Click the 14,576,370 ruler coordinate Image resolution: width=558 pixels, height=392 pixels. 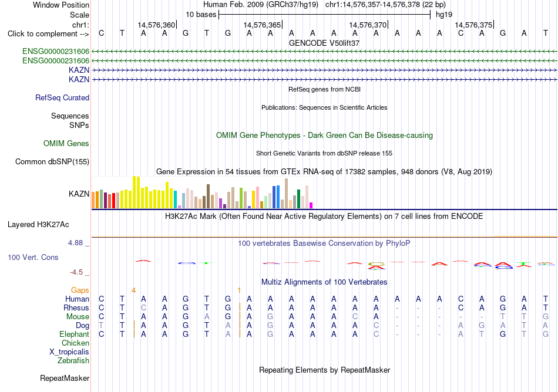(x=368, y=25)
